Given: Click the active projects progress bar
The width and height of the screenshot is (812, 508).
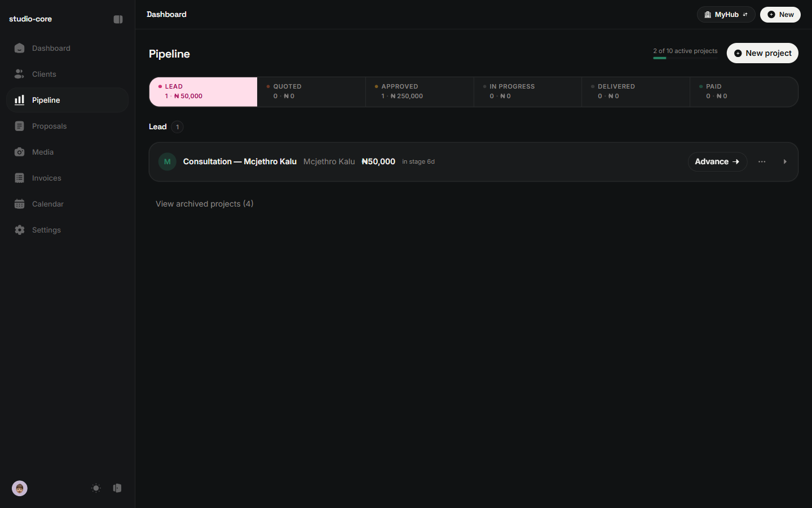Looking at the screenshot, I should tap(685, 58).
